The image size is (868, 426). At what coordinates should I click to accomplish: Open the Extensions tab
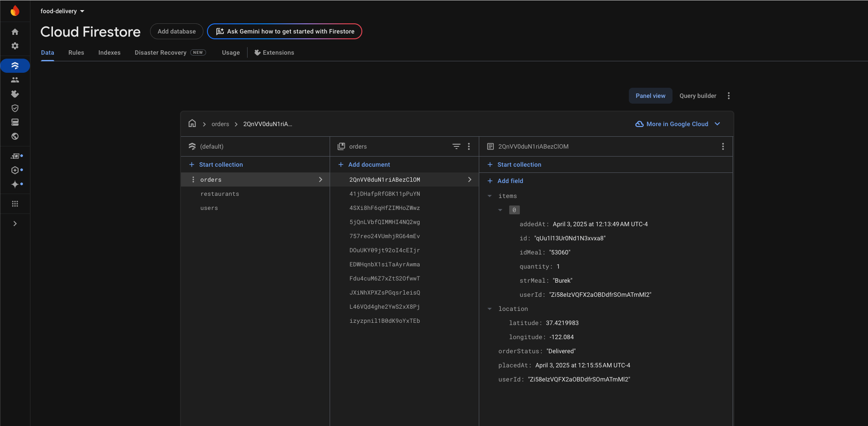click(274, 52)
